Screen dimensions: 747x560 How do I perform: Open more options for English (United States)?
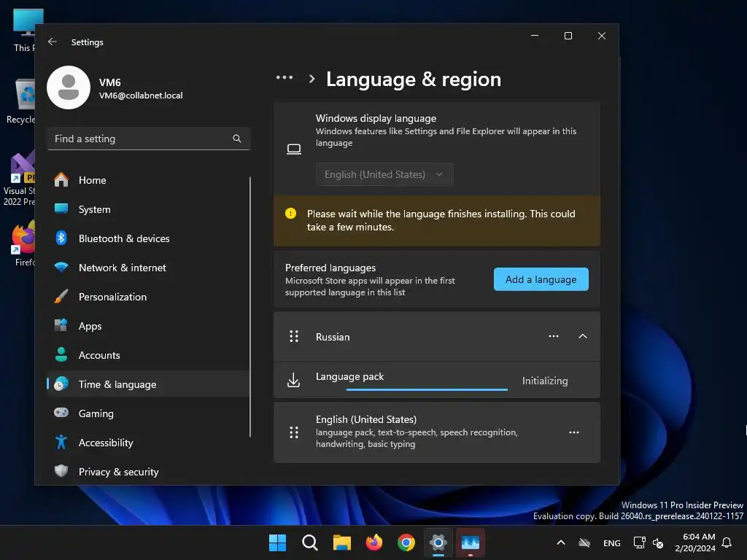(573, 432)
